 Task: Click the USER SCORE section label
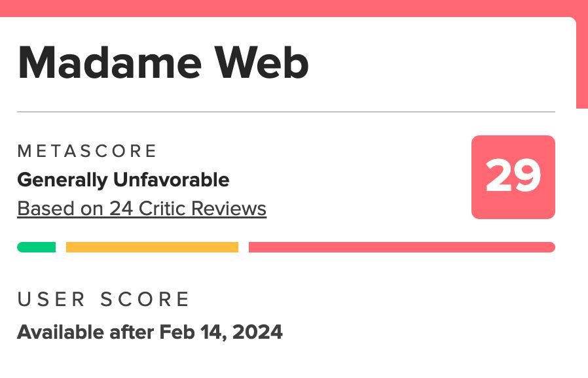tap(103, 300)
